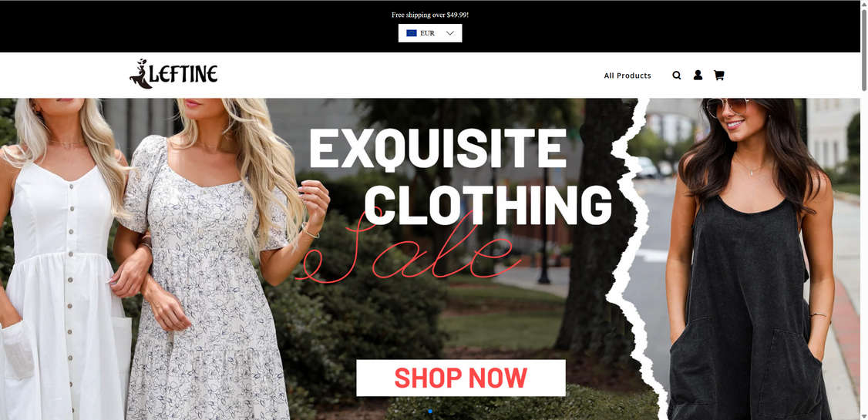Click the vertical scrollbar thumb
The height and width of the screenshot is (420, 868).
(x=863, y=49)
